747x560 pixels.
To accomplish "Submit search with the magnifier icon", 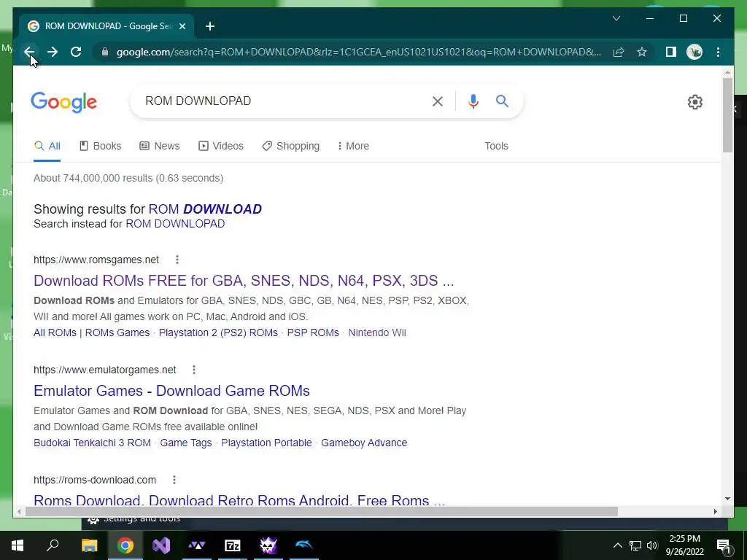I will tap(502, 101).
